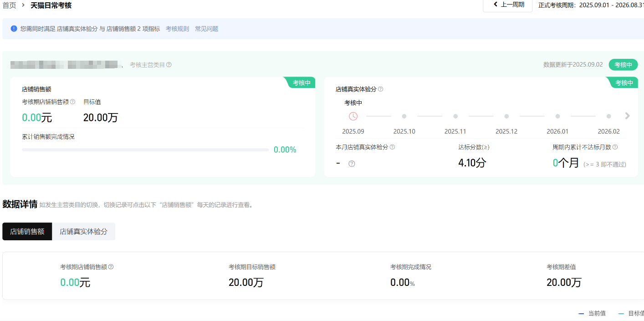Click help icon next to 本月店铺真实体验分

pyautogui.click(x=392, y=147)
